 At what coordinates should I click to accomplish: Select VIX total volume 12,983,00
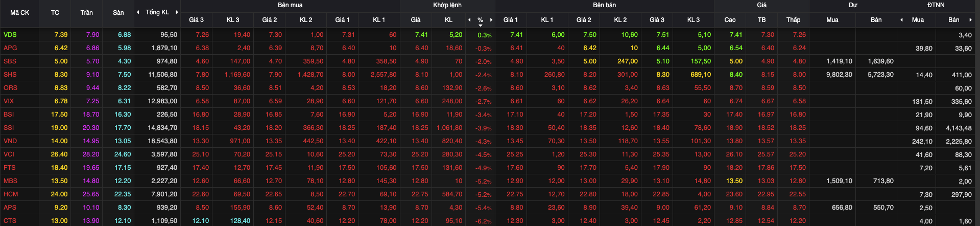click(x=162, y=101)
